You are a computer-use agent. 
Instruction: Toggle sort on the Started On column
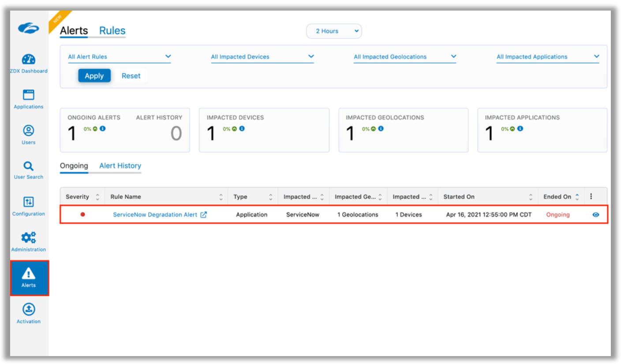(x=531, y=197)
